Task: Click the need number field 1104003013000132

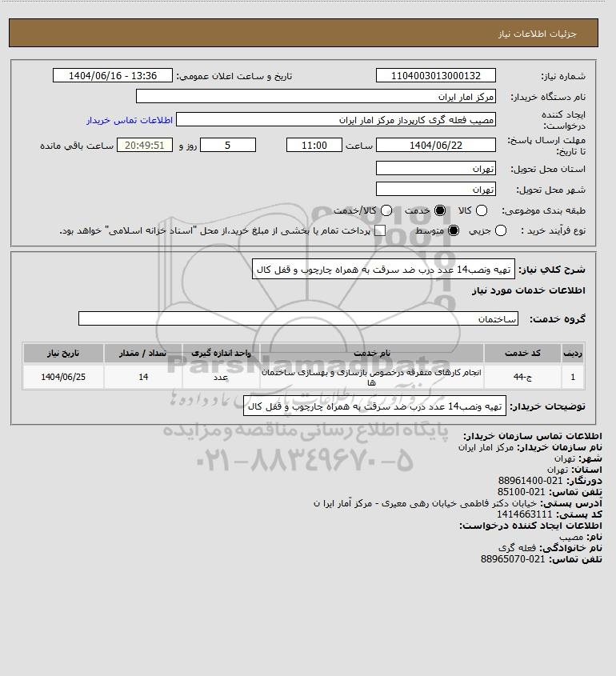Action: (436, 75)
